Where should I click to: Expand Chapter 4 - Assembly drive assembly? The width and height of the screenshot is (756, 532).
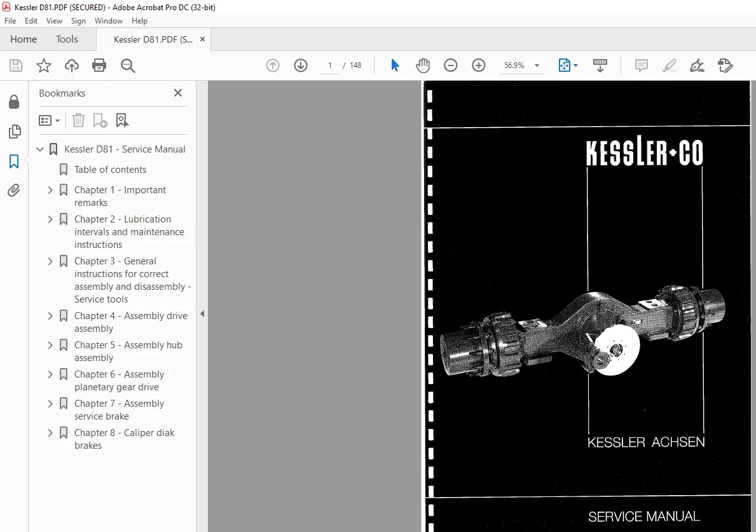pos(50,316)
